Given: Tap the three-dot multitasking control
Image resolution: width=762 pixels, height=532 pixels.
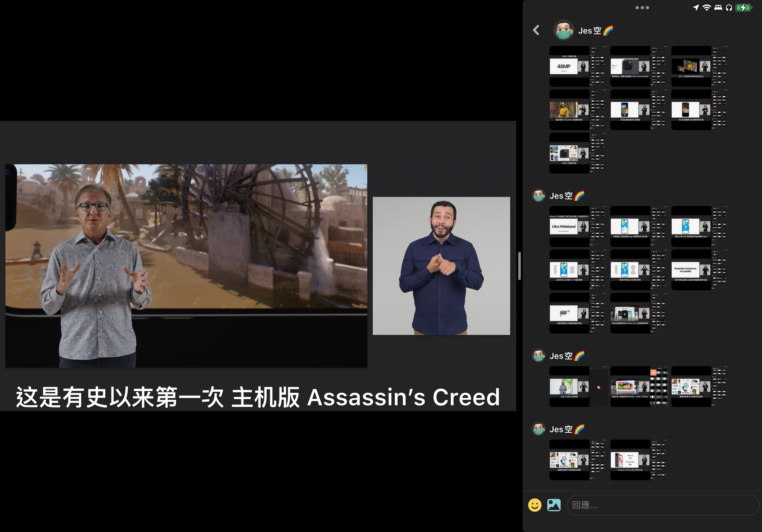Looking at the screenshot, I should coord(642,8).
